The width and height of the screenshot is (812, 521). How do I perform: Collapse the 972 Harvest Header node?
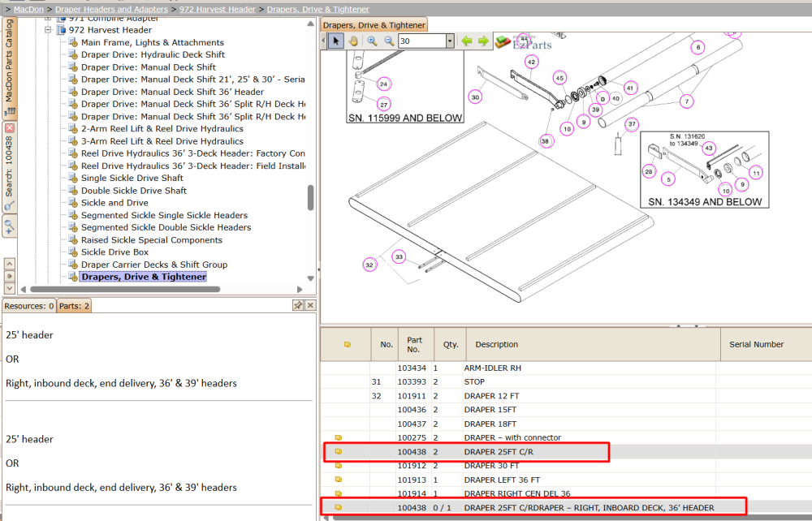(48, 30)
